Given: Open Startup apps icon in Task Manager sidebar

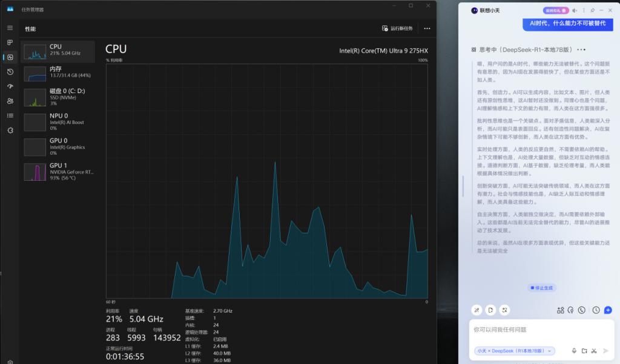Looking at the screenshot, I should click(x=10, y=86).
